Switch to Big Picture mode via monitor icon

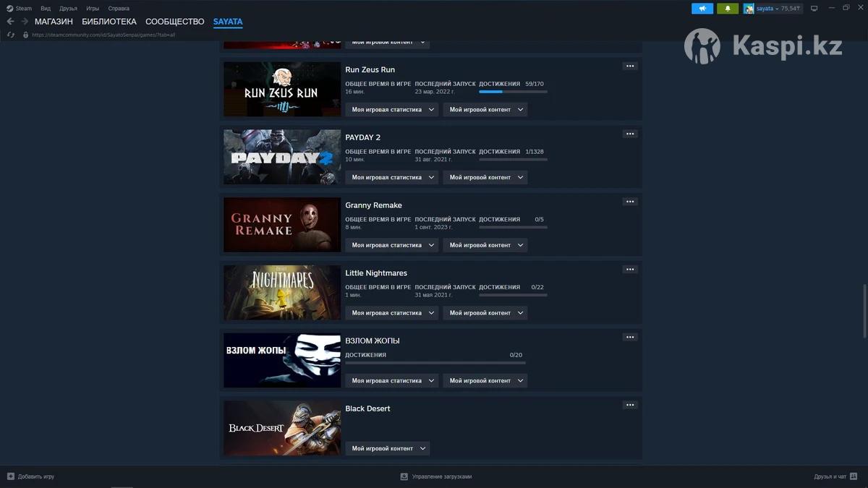(x=814, y=9)
